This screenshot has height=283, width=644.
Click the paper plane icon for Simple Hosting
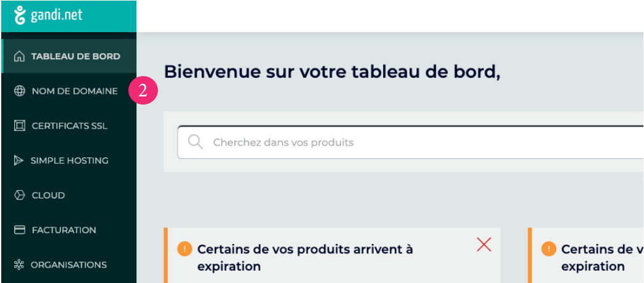coord(19,161)
